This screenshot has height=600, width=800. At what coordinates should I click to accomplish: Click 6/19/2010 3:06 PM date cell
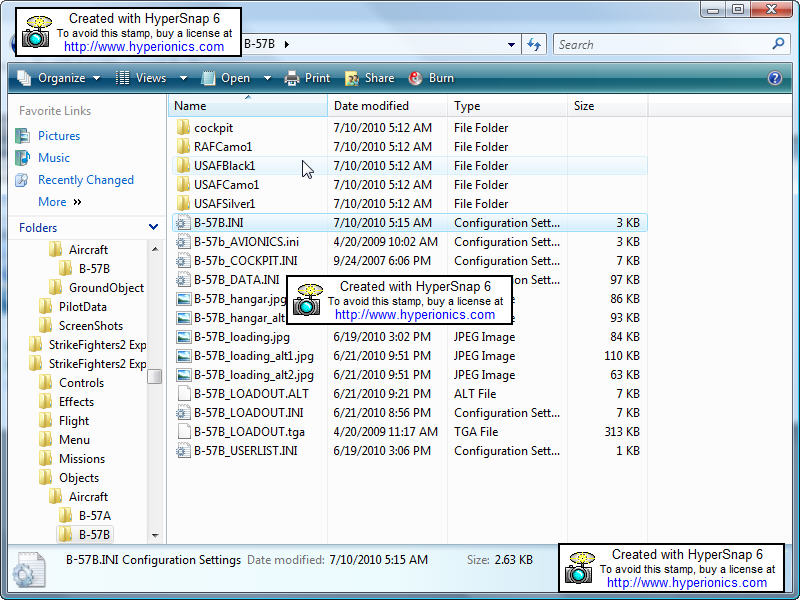point(382,451)
